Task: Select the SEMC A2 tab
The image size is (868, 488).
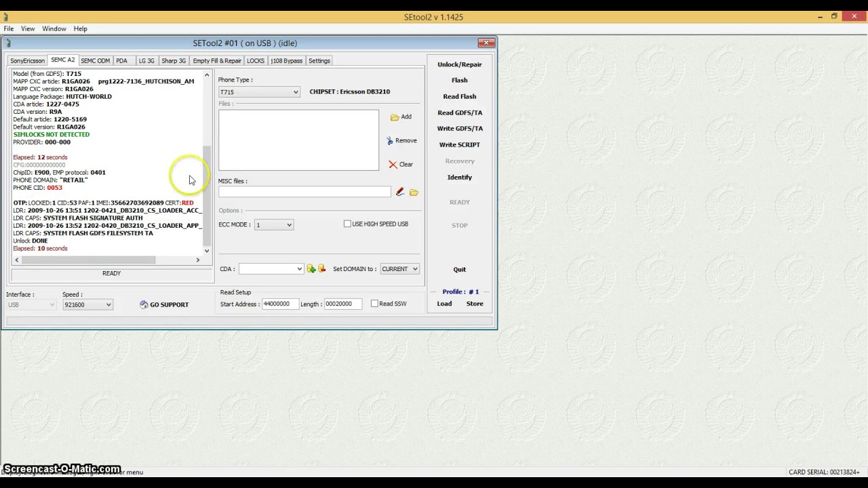Action: [x=62, y=60]
